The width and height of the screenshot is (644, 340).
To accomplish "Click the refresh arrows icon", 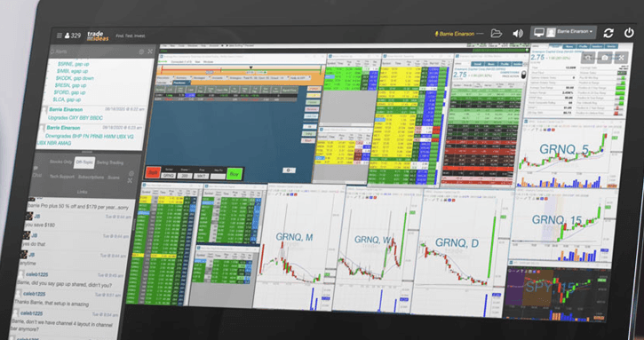I will pos(608,33).
